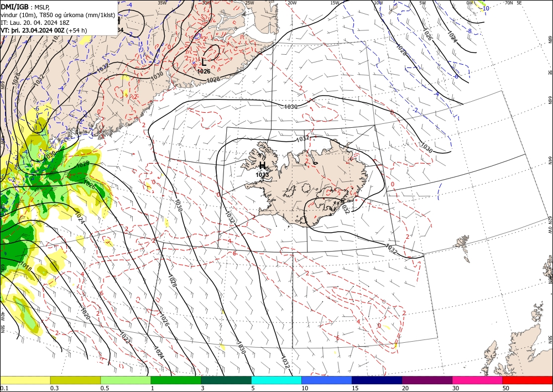Select the pink 30–50 mm legend swatch
This screenshot has width=553, height=392.
(x=478, y=380)
